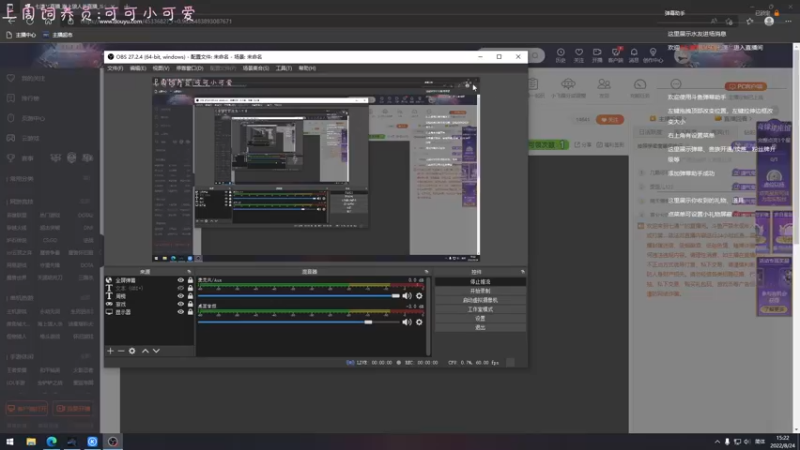
Task: Open the Windows Start menu
Action: coord(10,441)
